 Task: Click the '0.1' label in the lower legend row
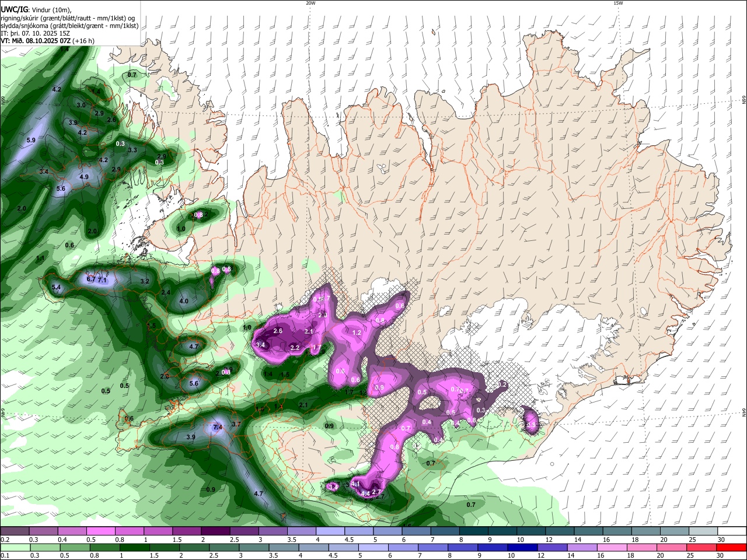point(4,556)
